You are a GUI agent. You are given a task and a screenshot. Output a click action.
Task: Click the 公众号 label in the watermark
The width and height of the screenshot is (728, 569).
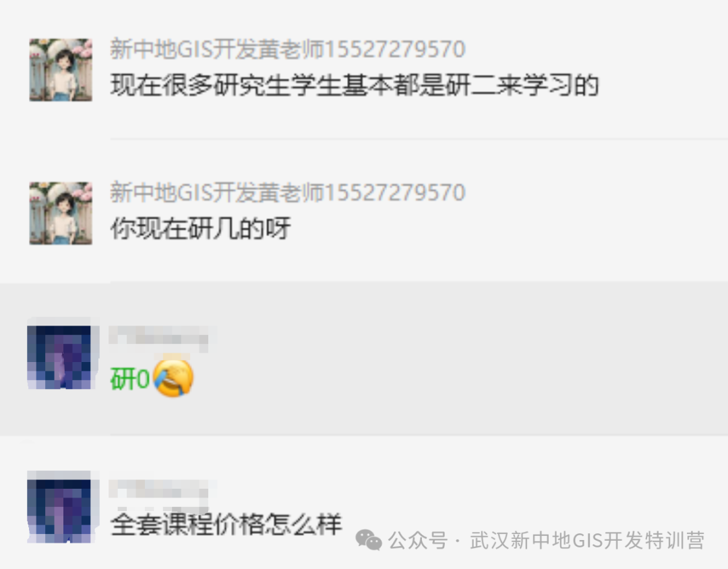[418, 541]
